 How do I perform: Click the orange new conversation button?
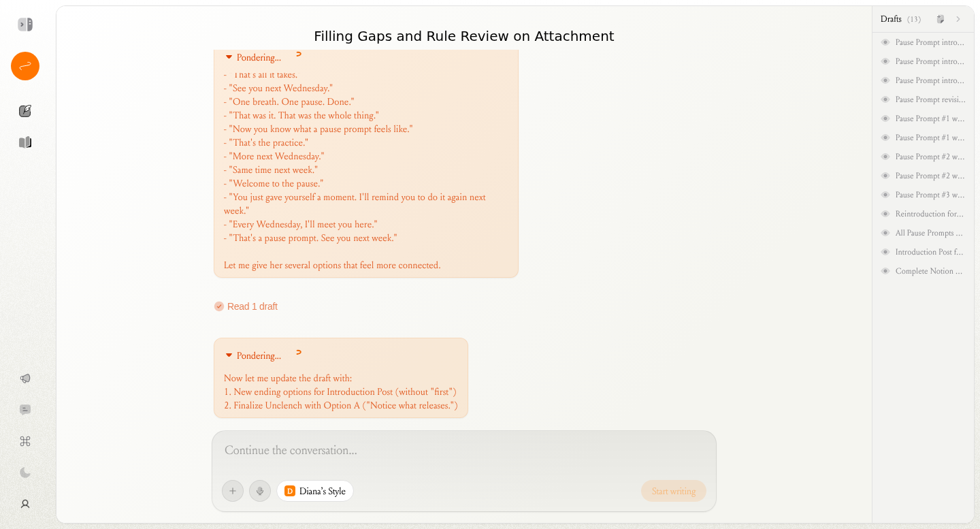click(x=25, y=66)
